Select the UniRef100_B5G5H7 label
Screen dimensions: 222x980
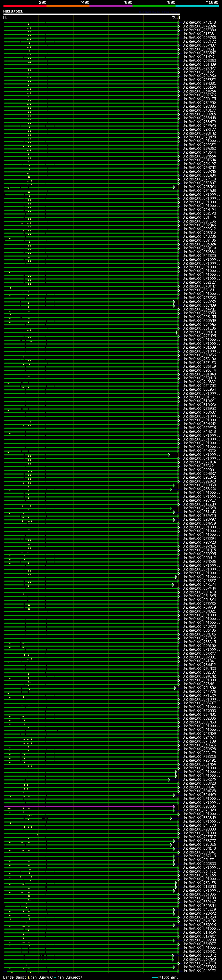(199, 53)
